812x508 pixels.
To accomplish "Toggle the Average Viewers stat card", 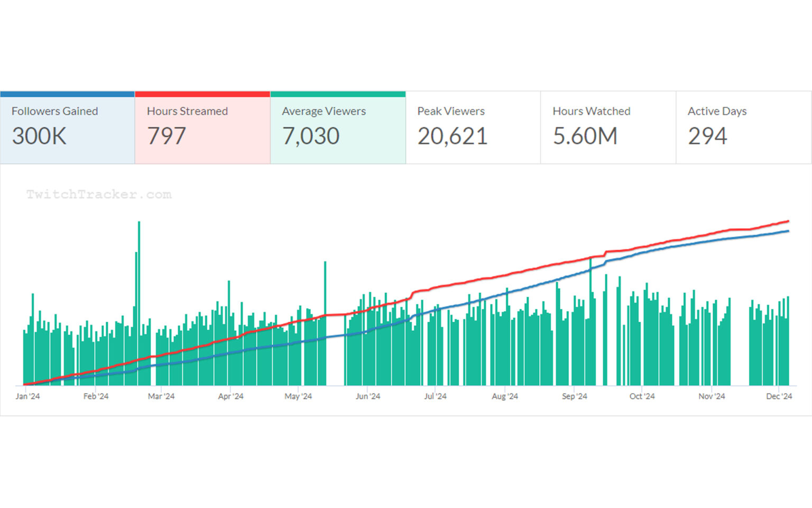I will point(338,128).
